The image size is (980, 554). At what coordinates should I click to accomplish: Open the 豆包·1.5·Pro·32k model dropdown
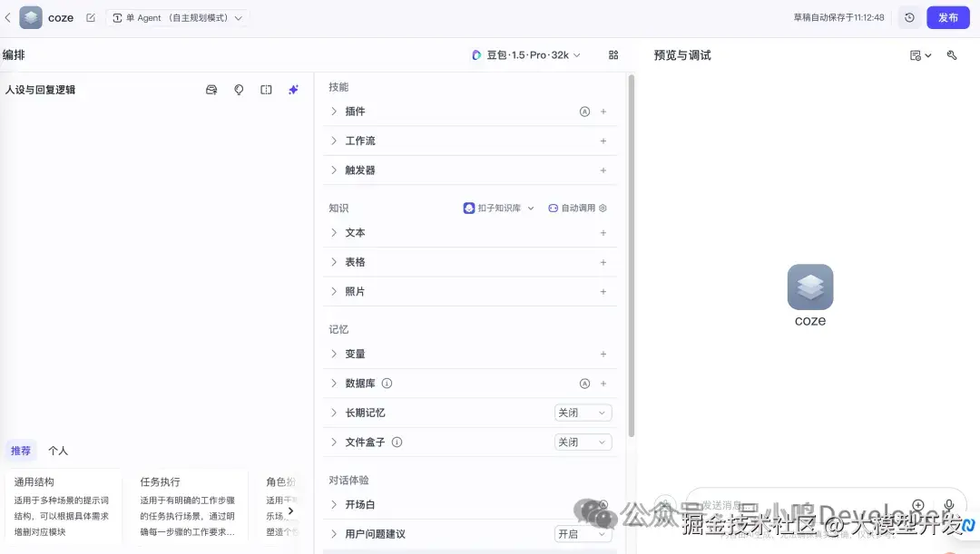click(526, 55)
